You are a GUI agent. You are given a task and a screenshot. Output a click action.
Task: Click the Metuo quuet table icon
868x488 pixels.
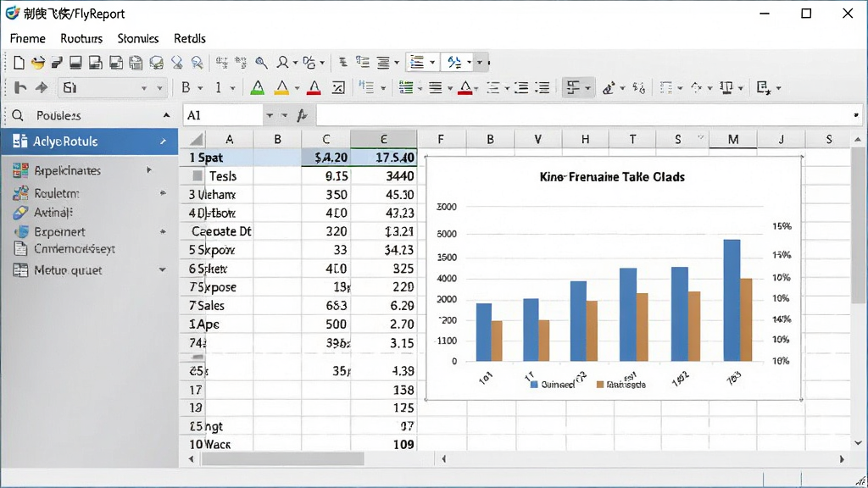20,270
